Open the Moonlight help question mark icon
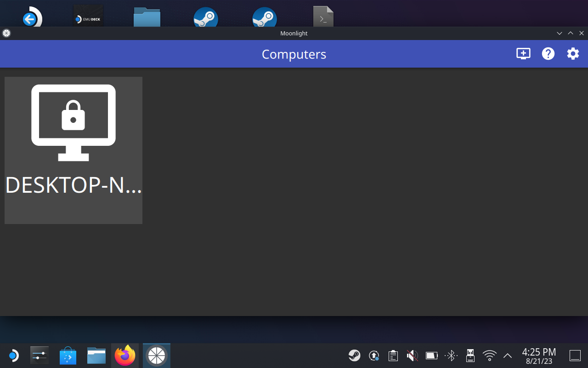The width and height of the screenshot is (588, 368). (548, 54)
